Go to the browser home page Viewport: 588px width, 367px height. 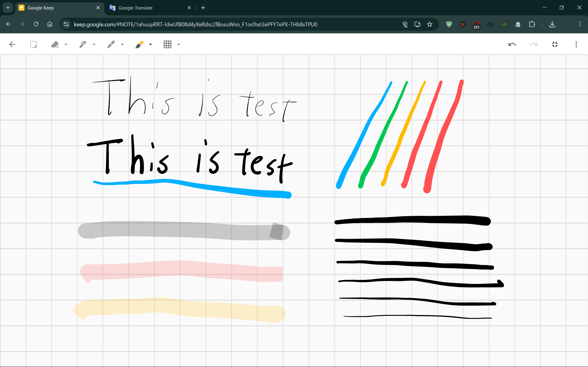point(50,24)
